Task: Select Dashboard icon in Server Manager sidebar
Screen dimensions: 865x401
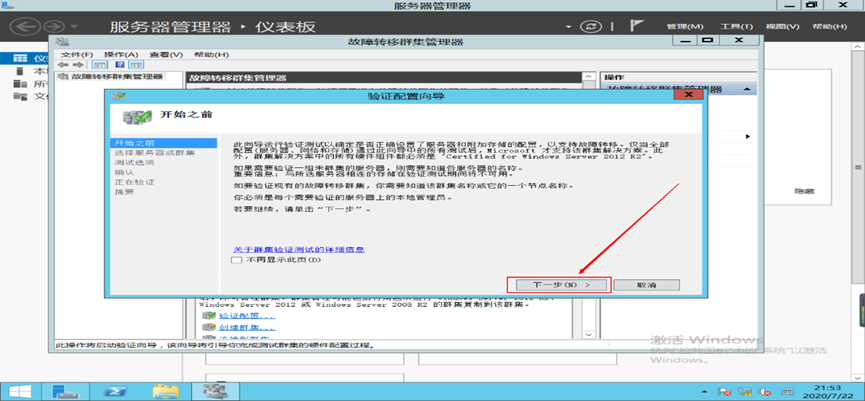Action: pos(20,58)
